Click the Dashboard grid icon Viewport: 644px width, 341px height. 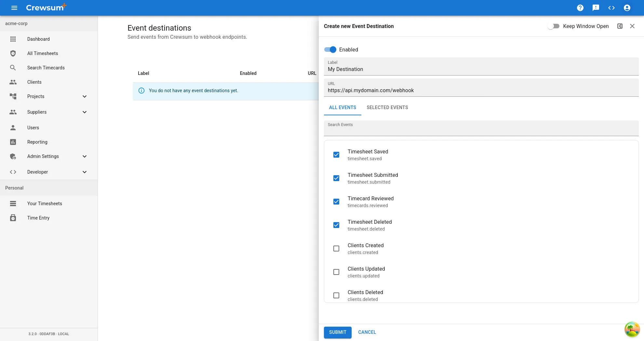[x=13, y=39]
